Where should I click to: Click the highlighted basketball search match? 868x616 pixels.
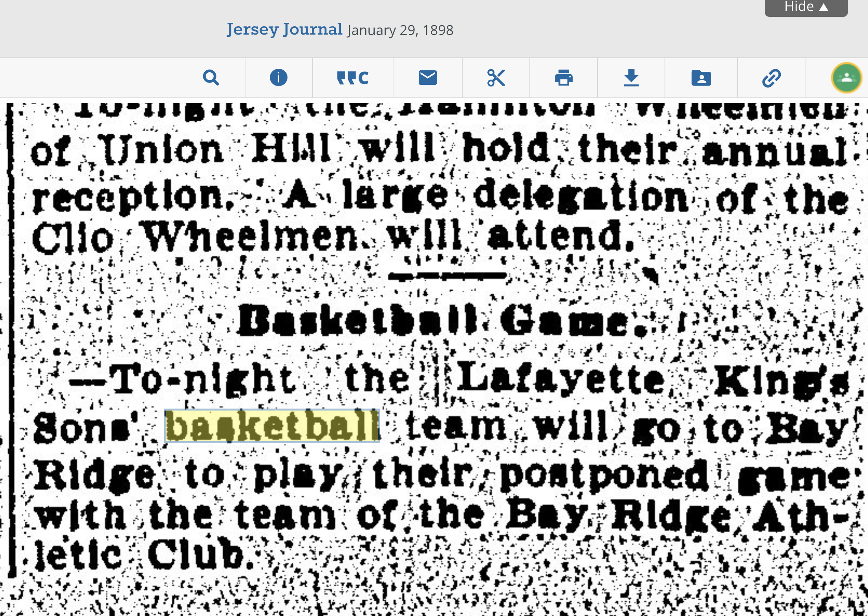[272, 426]
